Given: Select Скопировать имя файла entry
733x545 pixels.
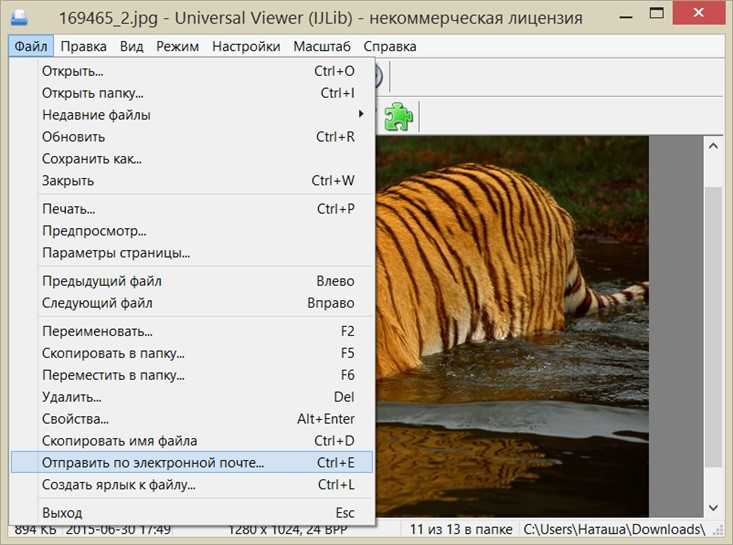Looking at the screenshot, I should pos(192,441).
